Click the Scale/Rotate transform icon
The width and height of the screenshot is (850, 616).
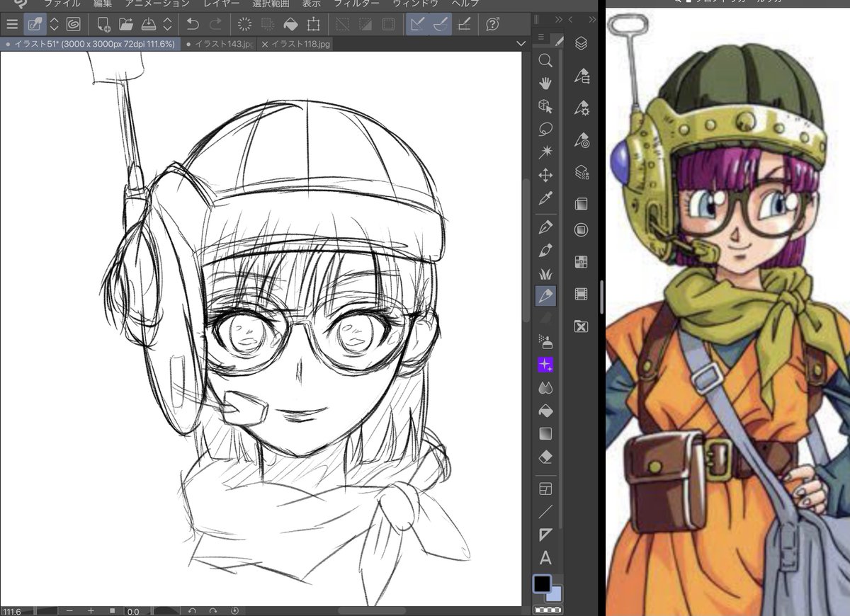click(x=313, y=24)
